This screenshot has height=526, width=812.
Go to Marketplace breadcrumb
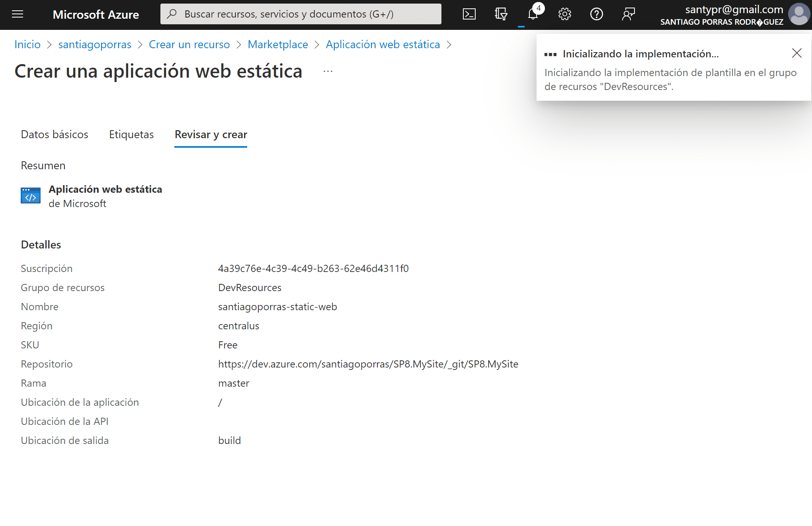tap(278, 45)
